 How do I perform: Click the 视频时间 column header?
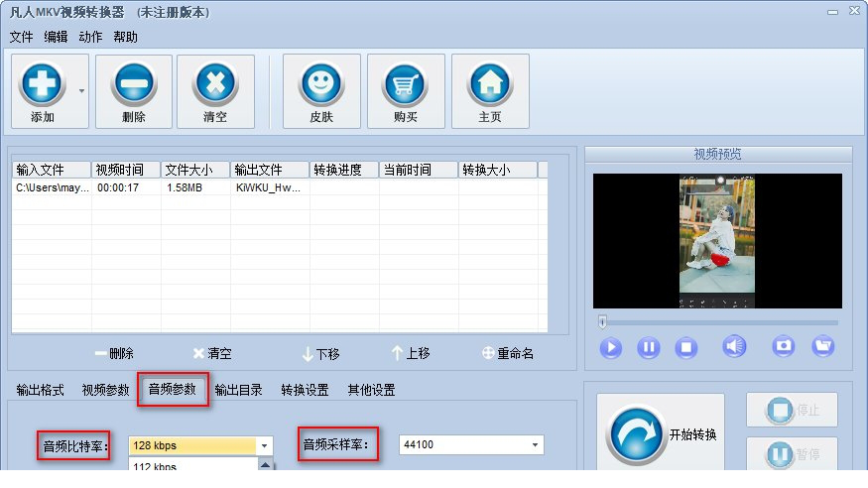tap(126, 170)
